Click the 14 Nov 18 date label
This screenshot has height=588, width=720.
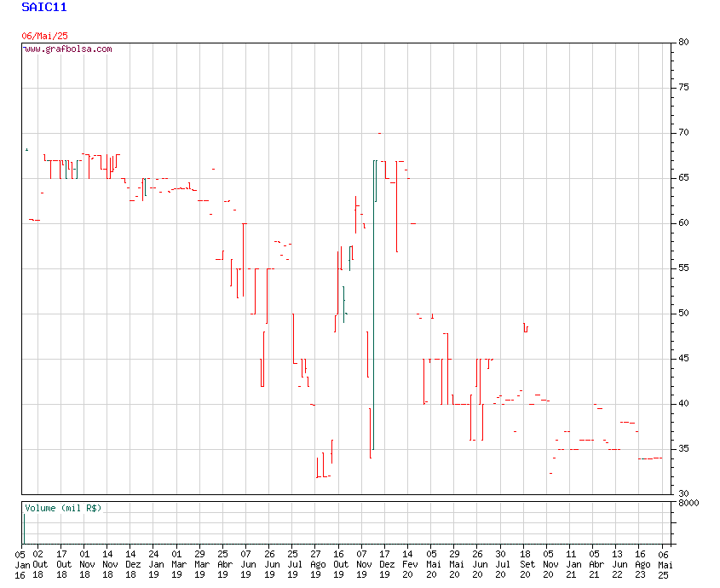109,565
